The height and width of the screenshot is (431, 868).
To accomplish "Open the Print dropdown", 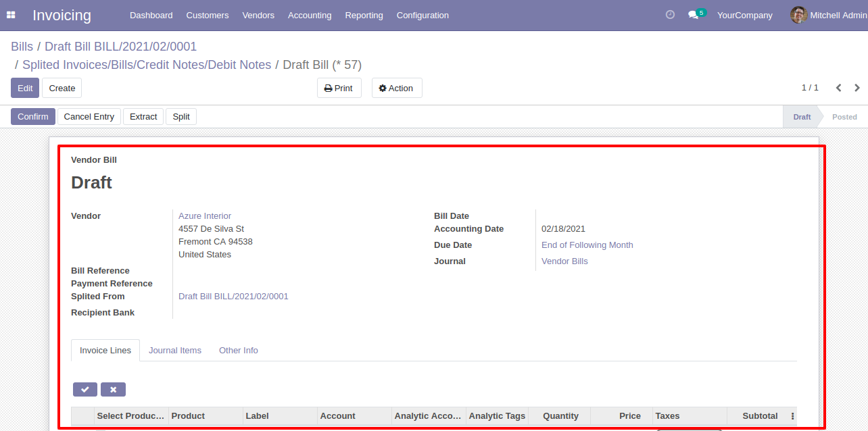I will 339,88.
